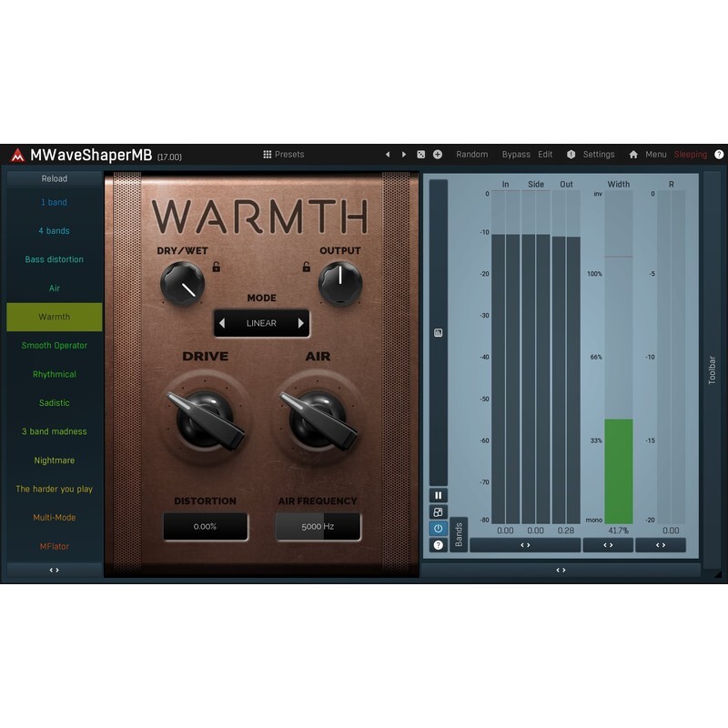Screen dimensions: 728x728
Task: Select the Bass distortion preset
Action: tap(55, 259)
